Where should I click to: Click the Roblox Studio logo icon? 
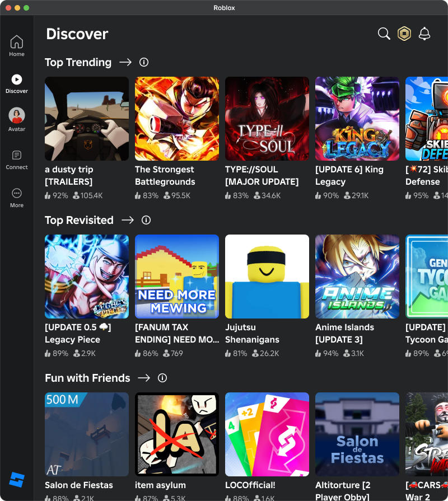(x=17, y=480)
